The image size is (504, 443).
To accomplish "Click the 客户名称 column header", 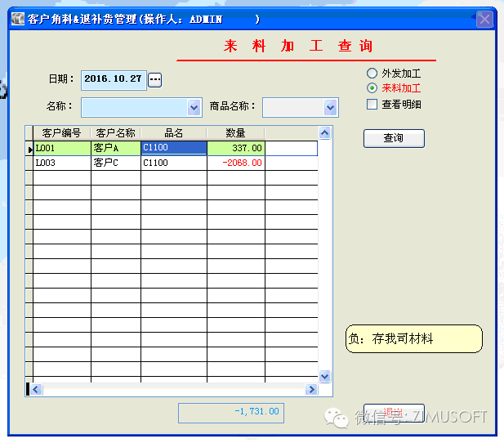I will pyautogui.click(x=115, y=132).
